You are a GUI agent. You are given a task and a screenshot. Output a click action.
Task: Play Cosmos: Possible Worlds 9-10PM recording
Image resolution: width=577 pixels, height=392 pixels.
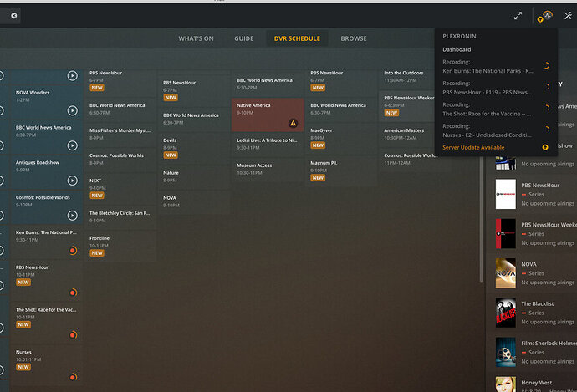73,215
